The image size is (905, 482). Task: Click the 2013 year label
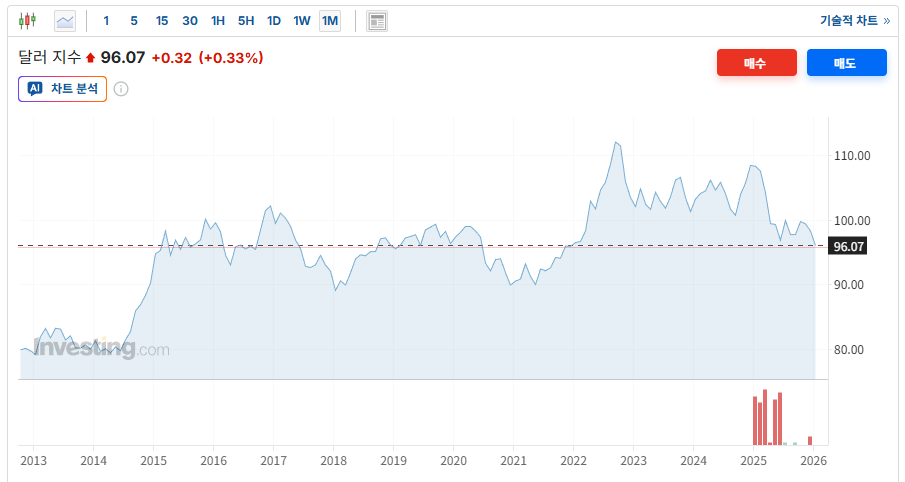click(x=33, y=461)
